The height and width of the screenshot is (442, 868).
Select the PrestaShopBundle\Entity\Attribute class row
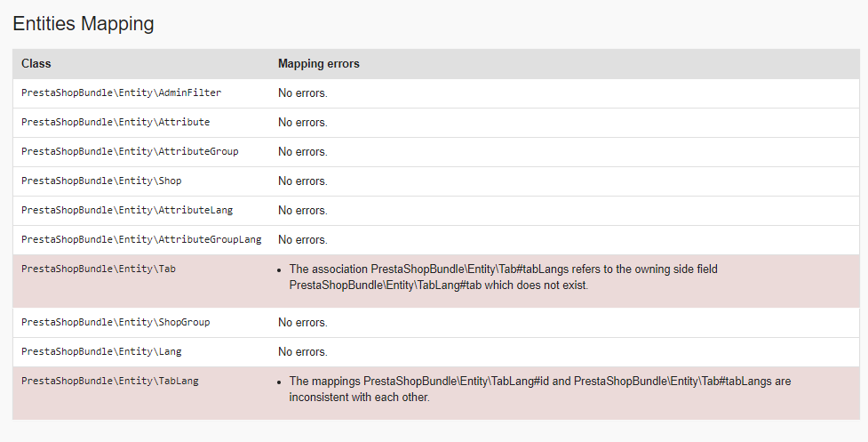pos(115,122)
